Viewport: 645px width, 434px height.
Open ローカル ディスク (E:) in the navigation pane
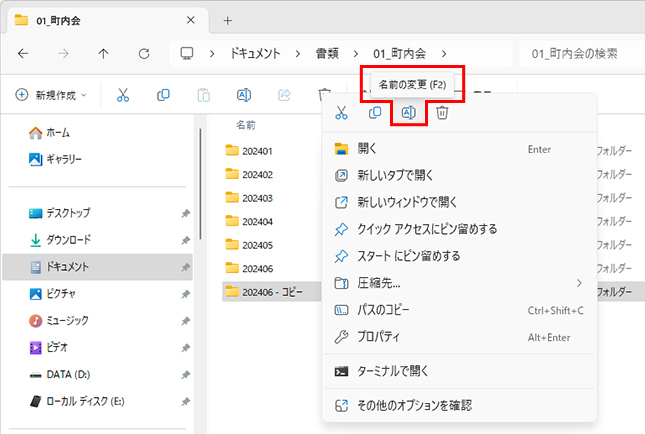pyautogui.click(x=97, y=401)
